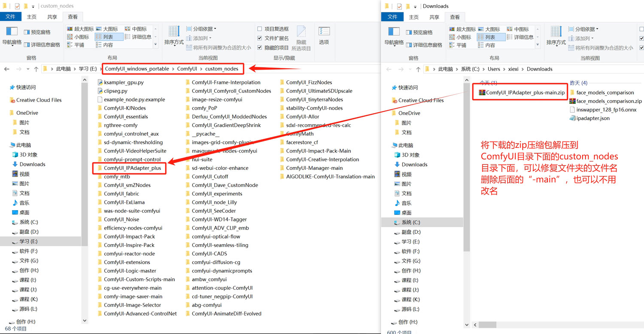Select the ComfyUI-Manager-main folder
The width and height of the screenshot is (644, 334).
pyautogui.click(x=311, y=168)
